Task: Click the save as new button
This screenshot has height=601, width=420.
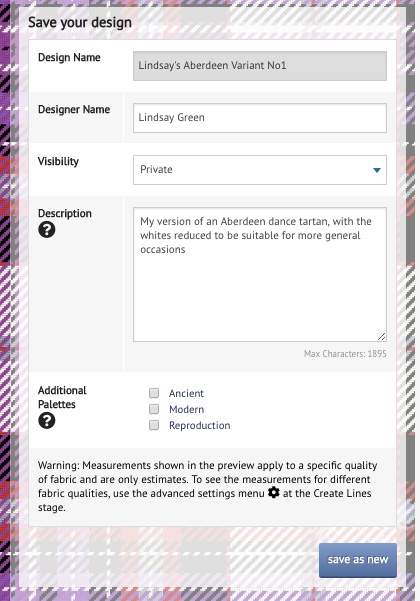Action: [x=358, y=560]
